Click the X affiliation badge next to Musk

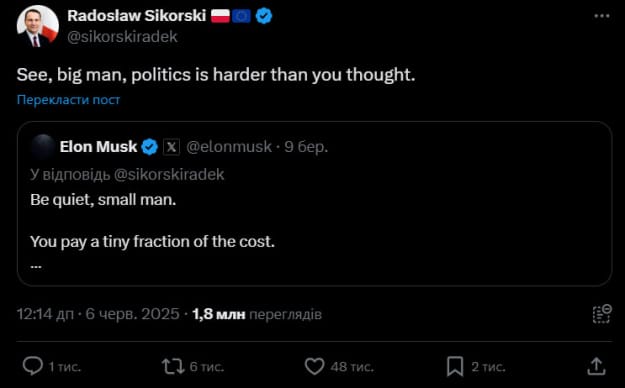[171, 147]
